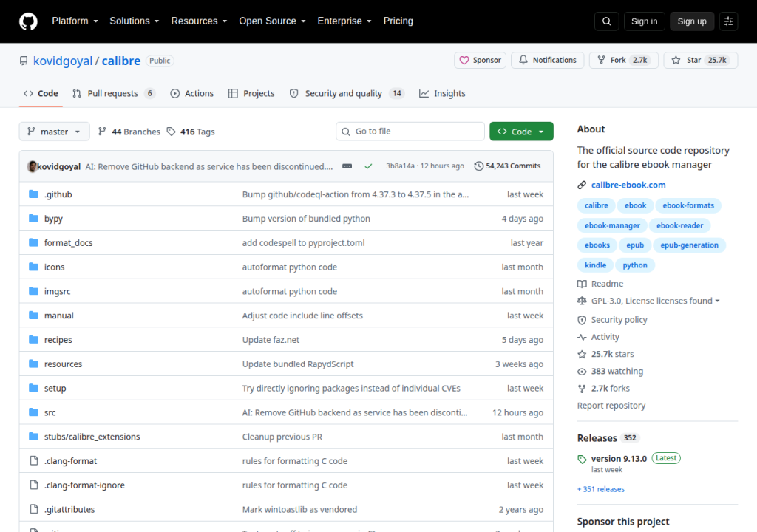The width and height of the screenshot is (757, 532).
Task: Click the python topic tag
Action: 634,265
